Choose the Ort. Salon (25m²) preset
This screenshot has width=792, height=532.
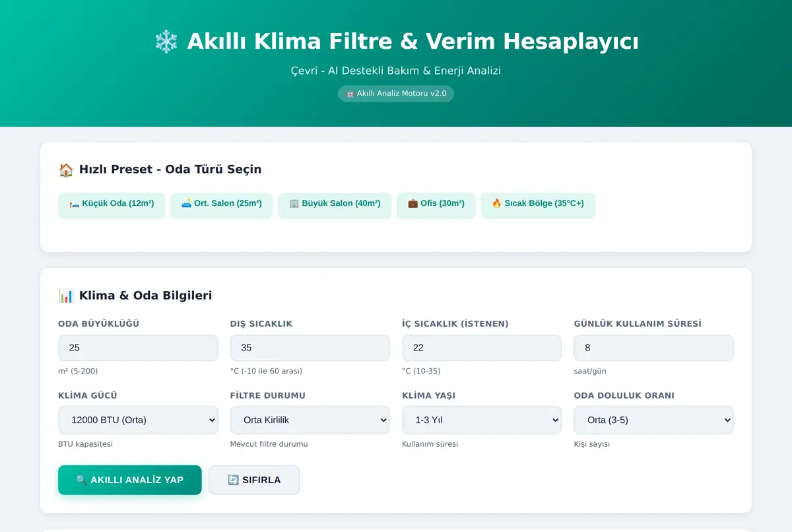tap(222, 204)
